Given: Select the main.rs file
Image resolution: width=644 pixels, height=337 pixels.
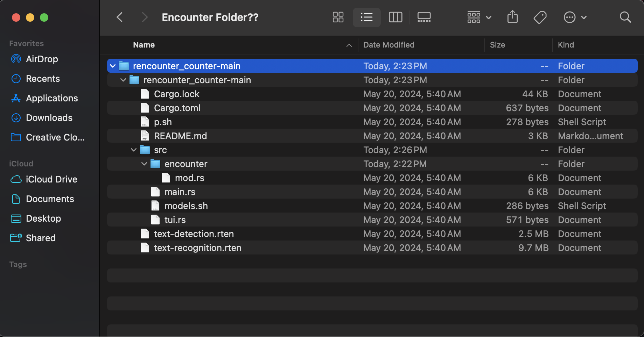Looking at the screenshot, I should pyautogui.click(x=372, y=192).
